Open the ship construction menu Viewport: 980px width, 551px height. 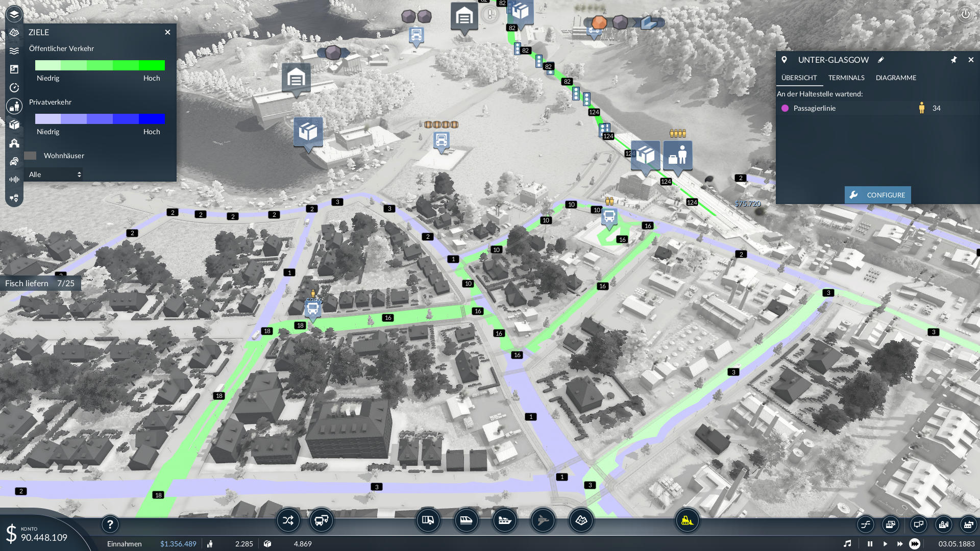(504, 520)
